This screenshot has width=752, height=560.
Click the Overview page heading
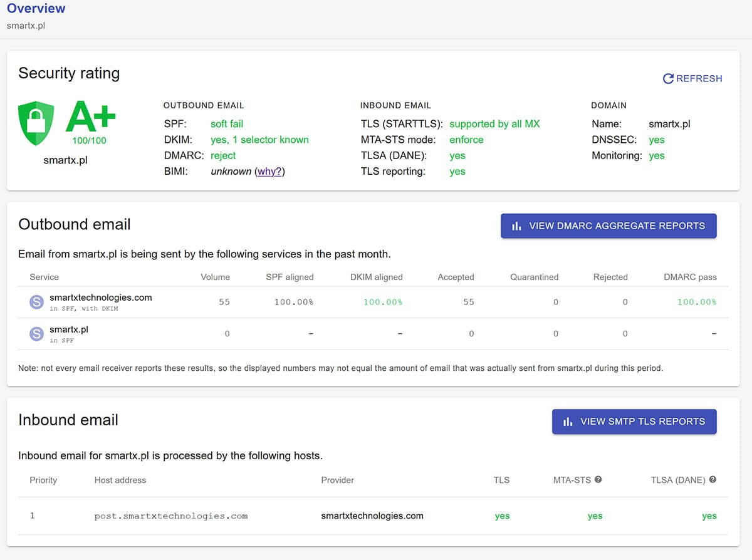[x=36, y=9]
